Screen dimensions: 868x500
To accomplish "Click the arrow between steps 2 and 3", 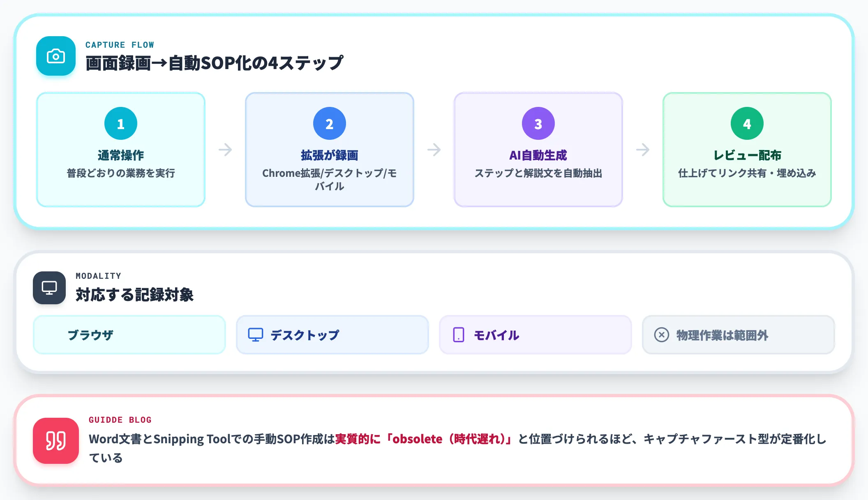I will 434,150.
